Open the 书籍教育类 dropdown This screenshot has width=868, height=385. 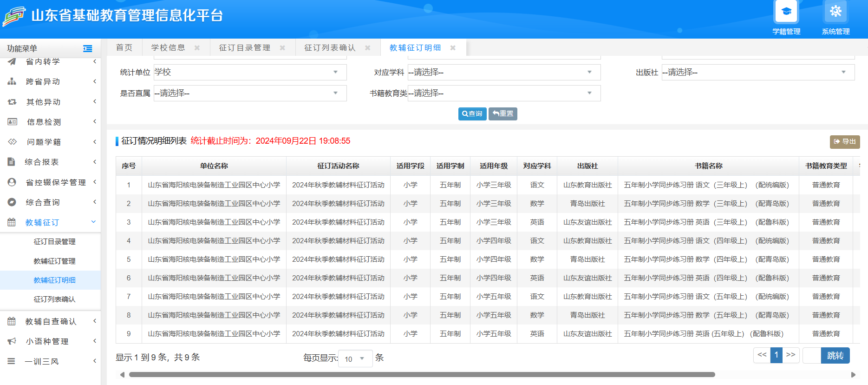pos(504,93)
